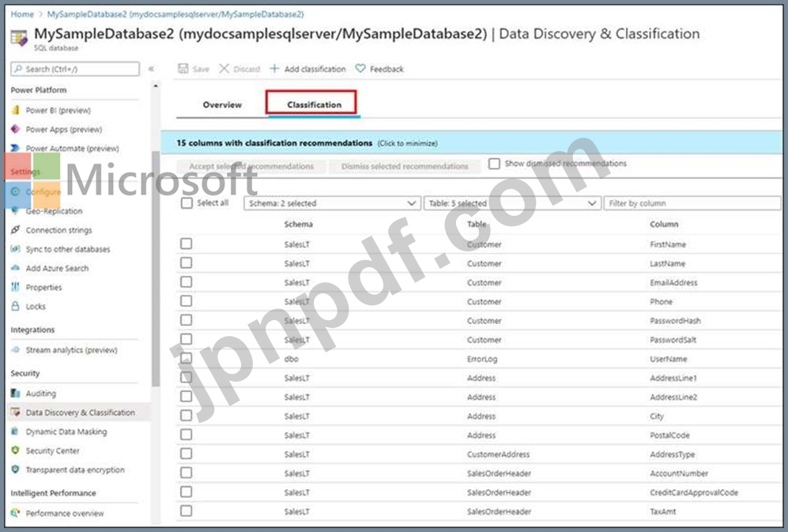The width and height of the screenshot is (788, 532).
Task: Click the AccountNumber column cell
Action: click(678, 474)
